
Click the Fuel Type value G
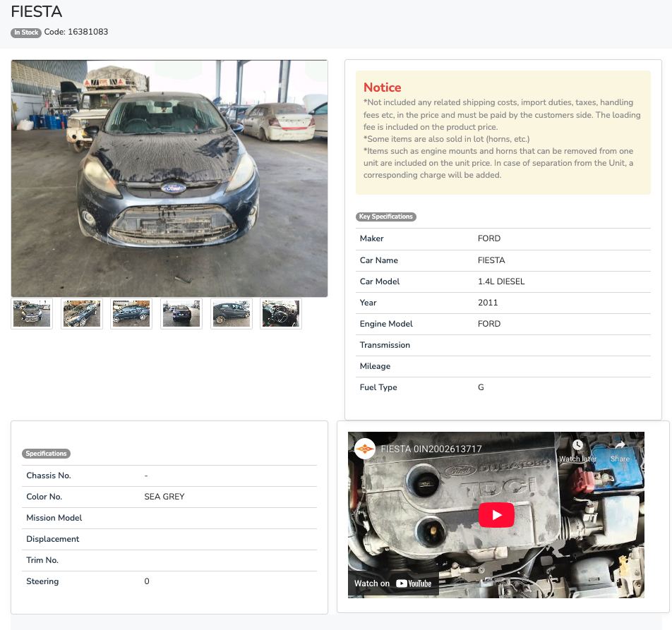[481, 387]
